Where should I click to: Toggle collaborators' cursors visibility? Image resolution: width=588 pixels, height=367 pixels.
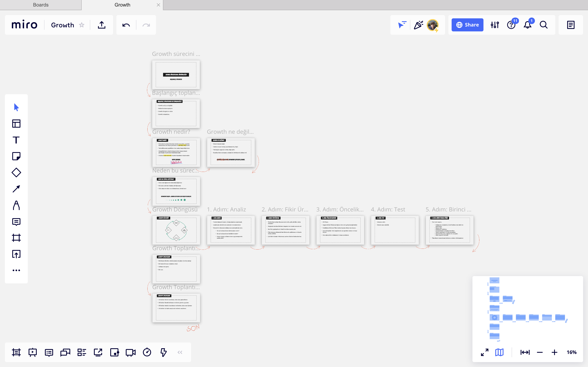tap(402, 25)
